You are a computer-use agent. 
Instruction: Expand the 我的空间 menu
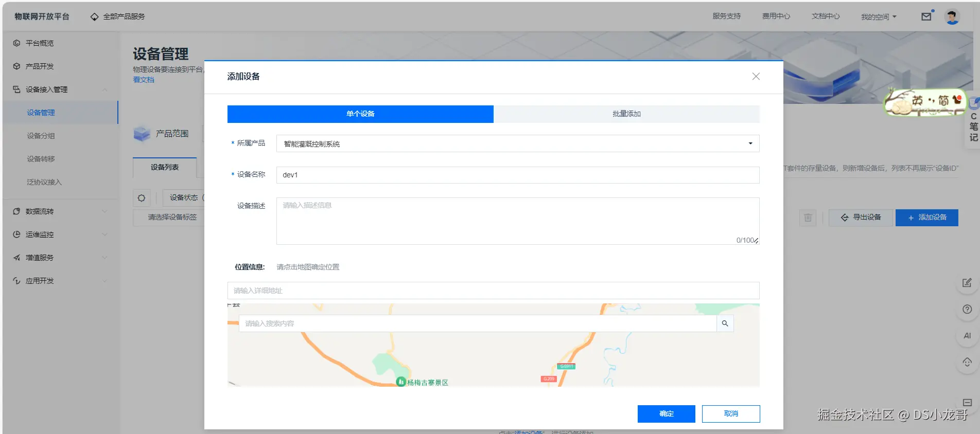pyautogui.click(x=879, y=17)
